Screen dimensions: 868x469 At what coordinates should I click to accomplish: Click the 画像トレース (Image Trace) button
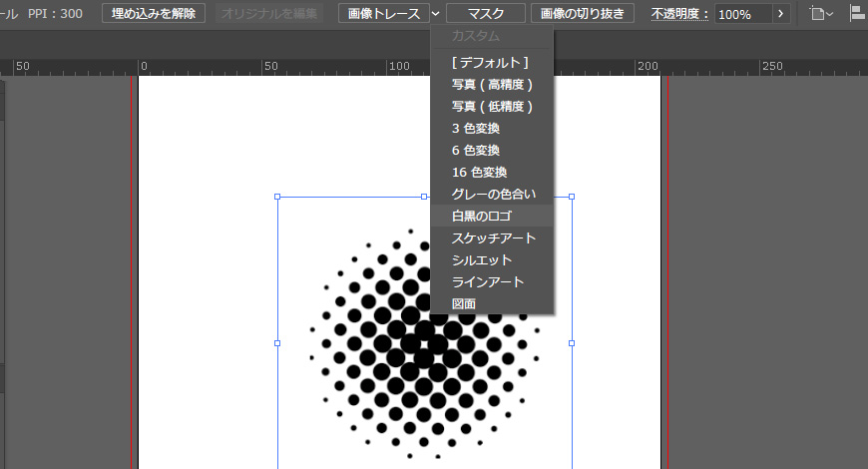[384, 14]
